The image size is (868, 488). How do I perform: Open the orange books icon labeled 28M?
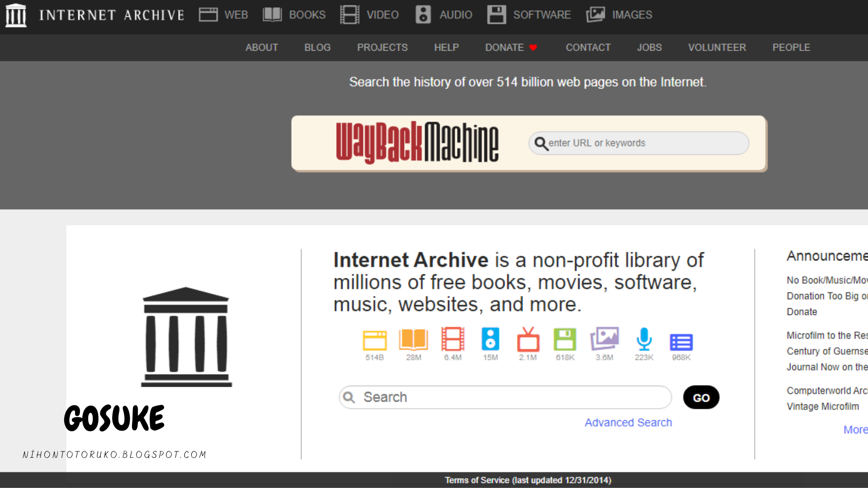[x=413, y=340]
